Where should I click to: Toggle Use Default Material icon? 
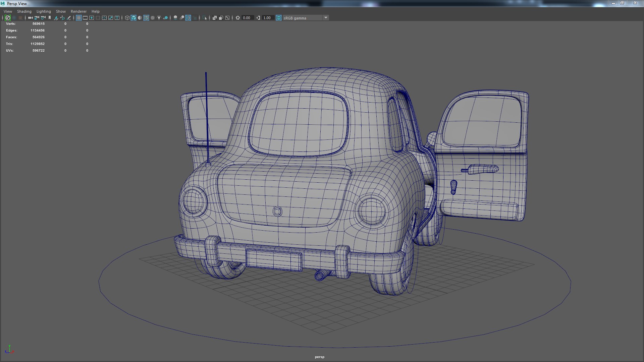click(140, 18)
